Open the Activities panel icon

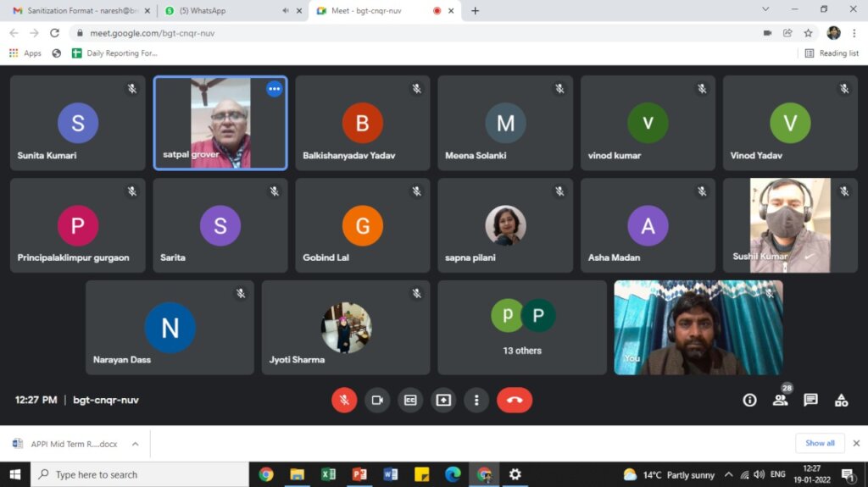841,400
